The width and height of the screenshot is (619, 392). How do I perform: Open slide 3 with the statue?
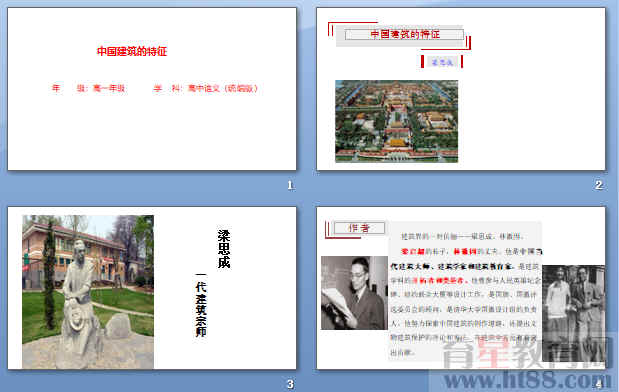pos(152,288)
